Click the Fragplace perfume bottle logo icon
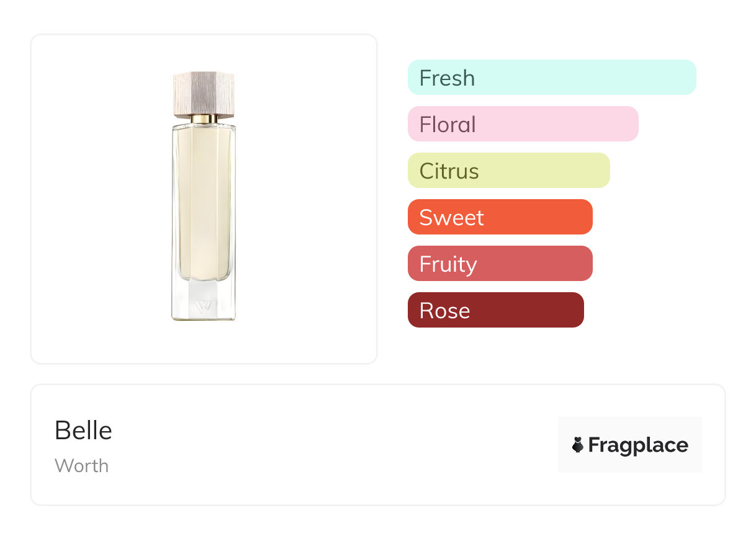The image size is (756, 536). pos(578,445)
